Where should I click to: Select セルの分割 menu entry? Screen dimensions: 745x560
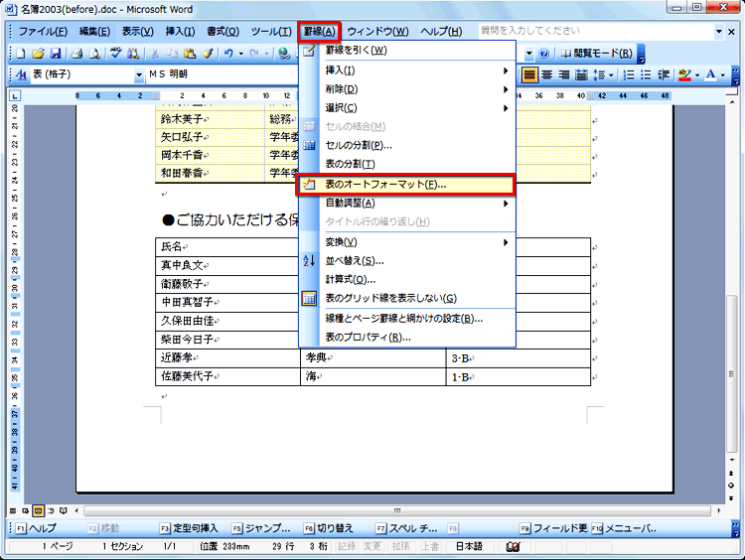click(407, 145)
